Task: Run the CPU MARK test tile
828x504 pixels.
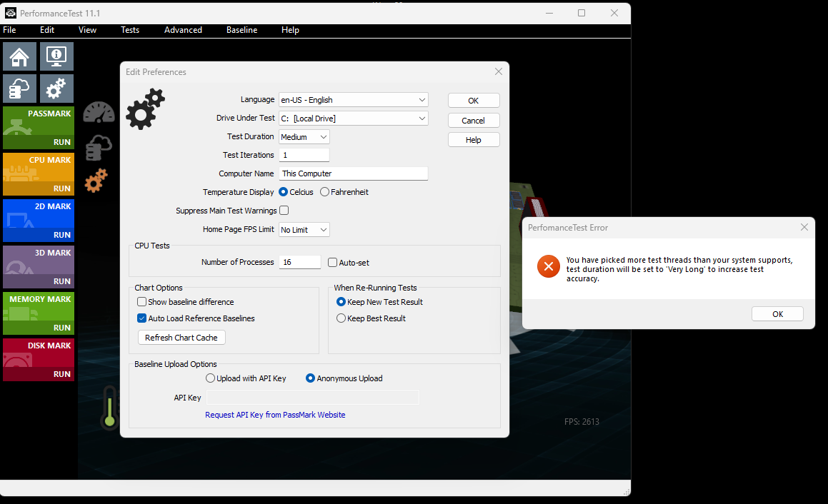Action: click(x=39, y=174)
